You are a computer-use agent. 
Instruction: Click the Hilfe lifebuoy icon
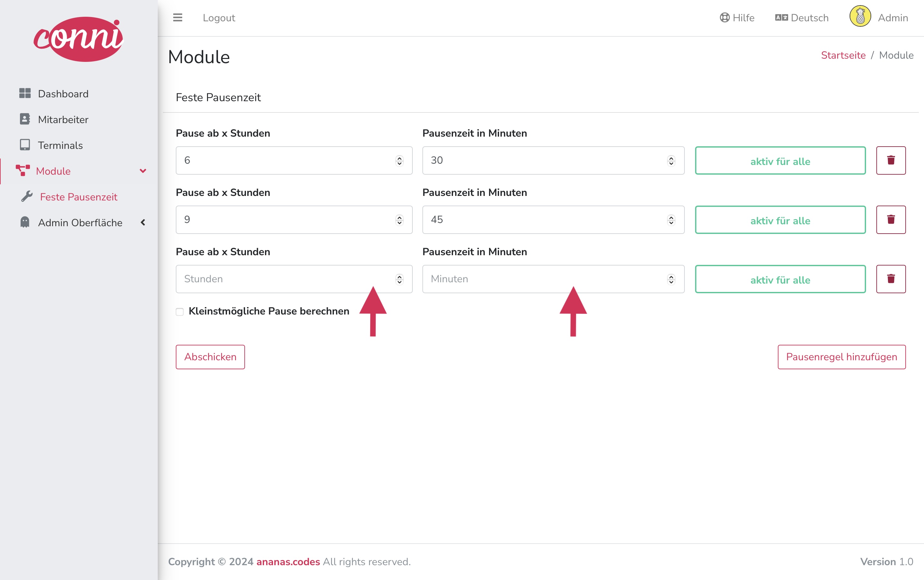pyautogui.click(x=724, y=18)
